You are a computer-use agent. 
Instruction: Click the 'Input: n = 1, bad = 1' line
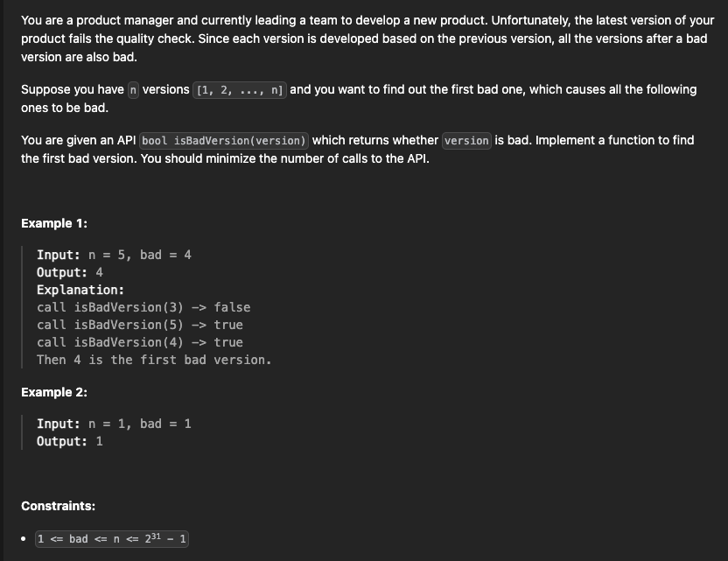click(x=115, y=424)
